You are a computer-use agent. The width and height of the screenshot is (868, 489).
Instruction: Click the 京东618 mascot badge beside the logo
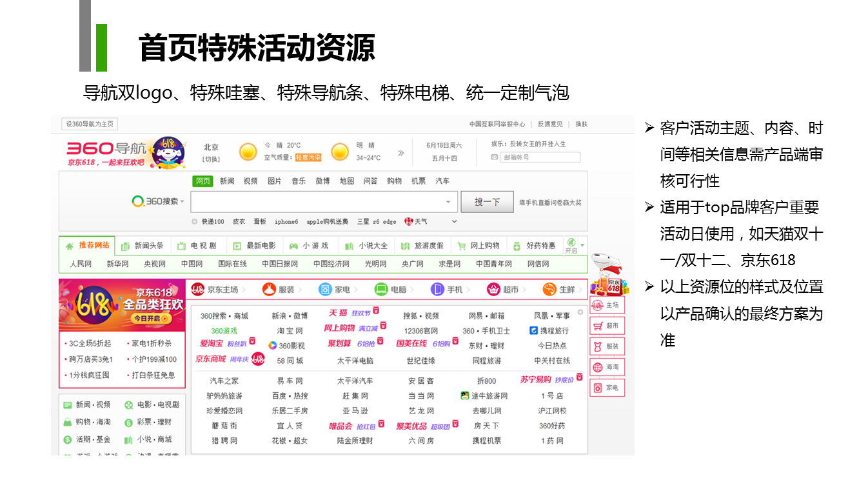168,153
